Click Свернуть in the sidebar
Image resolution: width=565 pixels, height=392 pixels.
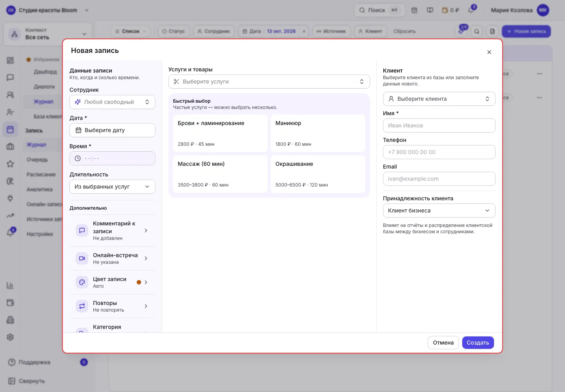[32, 381]
